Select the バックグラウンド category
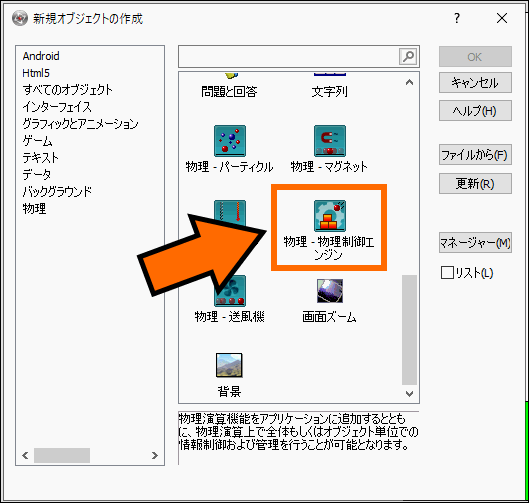 [57, 191]
